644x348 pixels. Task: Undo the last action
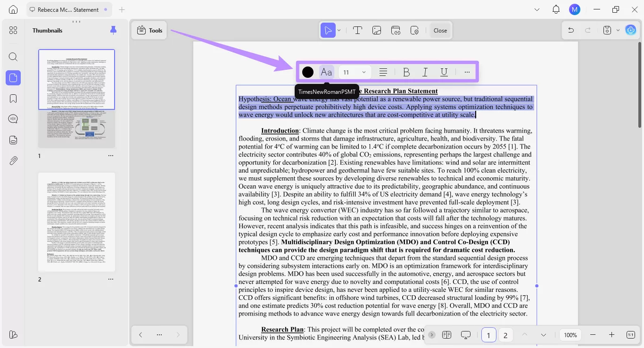[571, 30]
